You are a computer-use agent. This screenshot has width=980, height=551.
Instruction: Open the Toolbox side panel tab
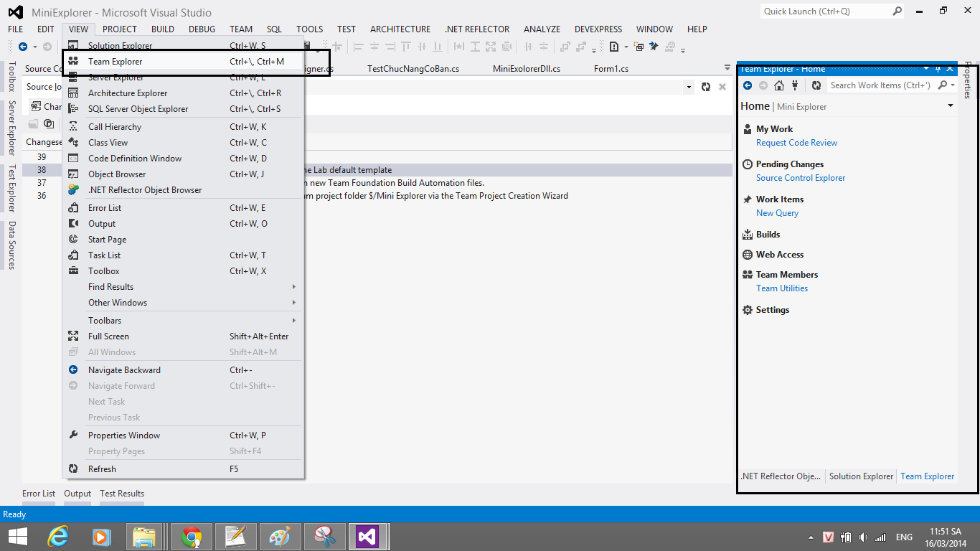pyautogui.click(x=11, y=77)
